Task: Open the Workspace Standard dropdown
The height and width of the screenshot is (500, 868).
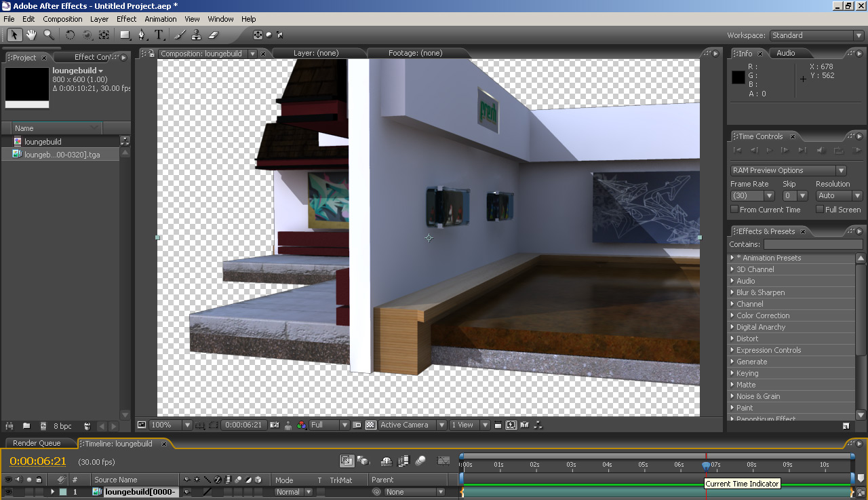Action: click(x=816, y=35)
